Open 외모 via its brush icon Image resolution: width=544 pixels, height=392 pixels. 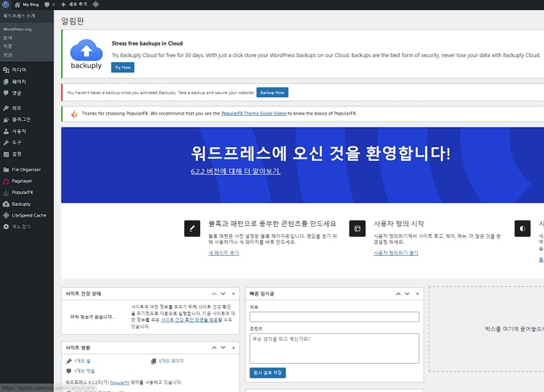coord(6,108)
